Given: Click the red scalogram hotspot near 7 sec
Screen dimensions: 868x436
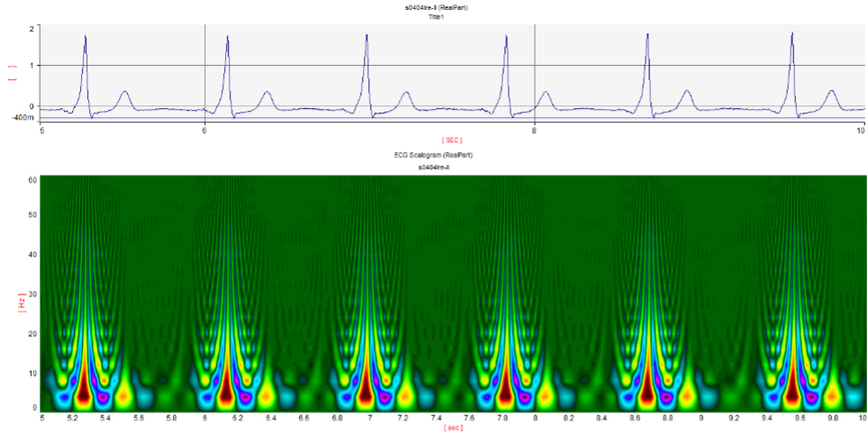Looking at the screenshot, I should coord(365,387).
